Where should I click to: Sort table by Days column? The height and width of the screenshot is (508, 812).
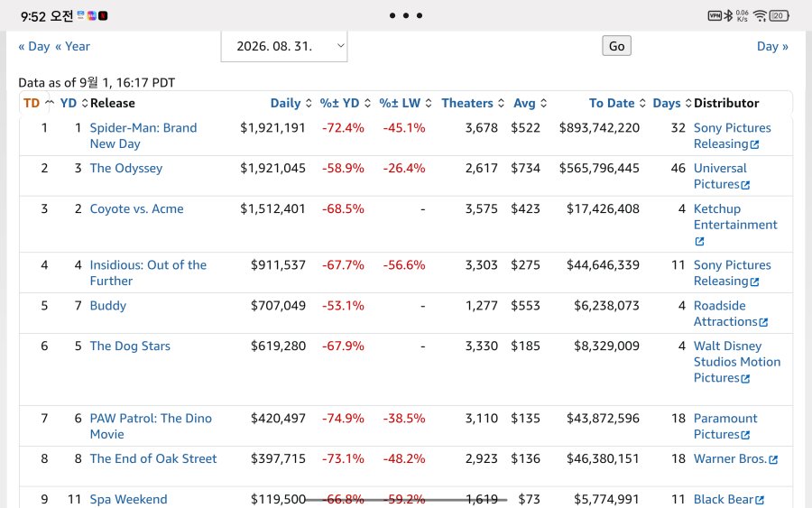click(671, 103)
